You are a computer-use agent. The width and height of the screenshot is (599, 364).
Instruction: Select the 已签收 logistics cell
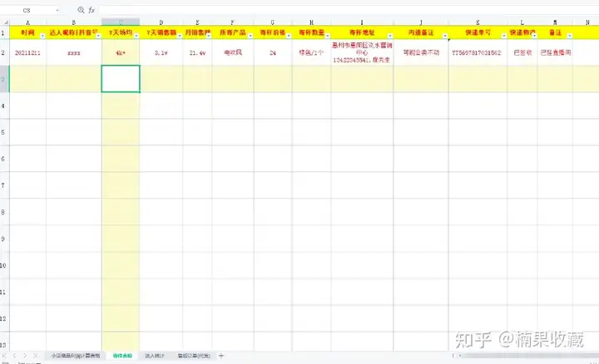coord(522,52)
